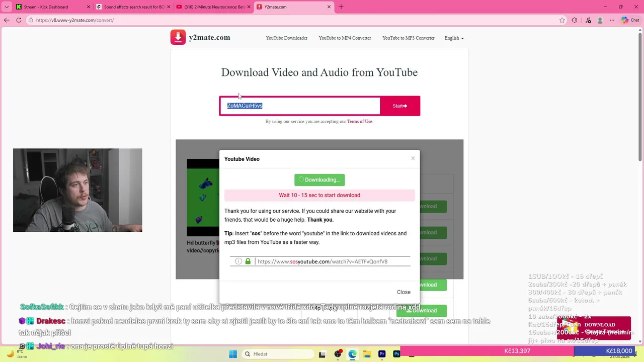Screen dimensions: 644x362
Task: Click the Close button in the dialog
Action: [x=404, y=292]
